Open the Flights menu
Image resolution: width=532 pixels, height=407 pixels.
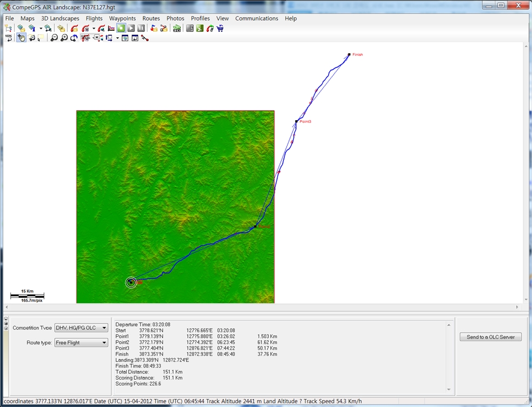[94, 18]
